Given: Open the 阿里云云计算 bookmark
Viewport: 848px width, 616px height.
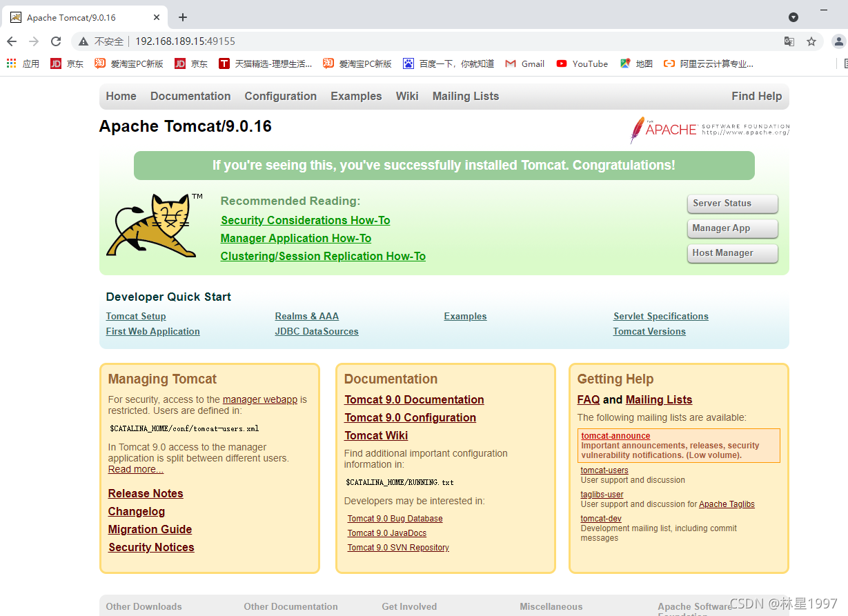Looking at the screenshot, I should tap(709, 63).
